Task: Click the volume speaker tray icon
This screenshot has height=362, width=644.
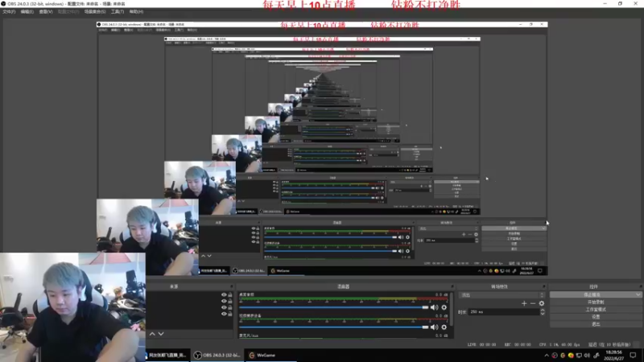Action: pyautogui.click(x=587, y=356)
